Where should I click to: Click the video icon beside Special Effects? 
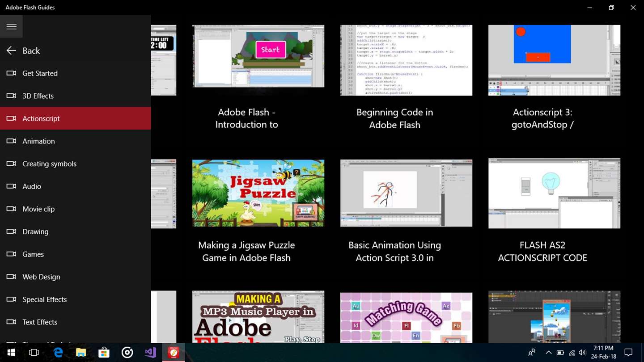[x=11, y=299]
